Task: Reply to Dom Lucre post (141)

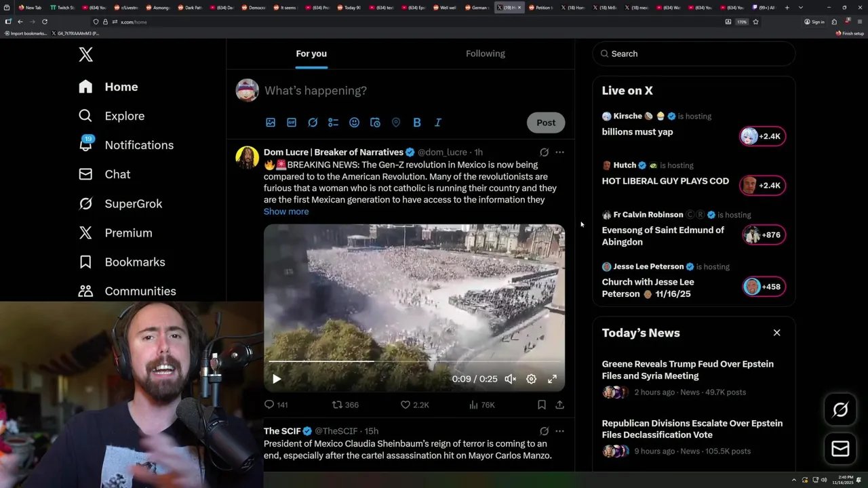Action: tap(276, 405)
